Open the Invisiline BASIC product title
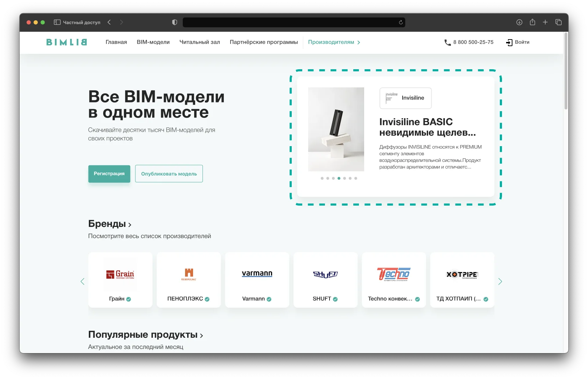588x379 pixels. 427,127
